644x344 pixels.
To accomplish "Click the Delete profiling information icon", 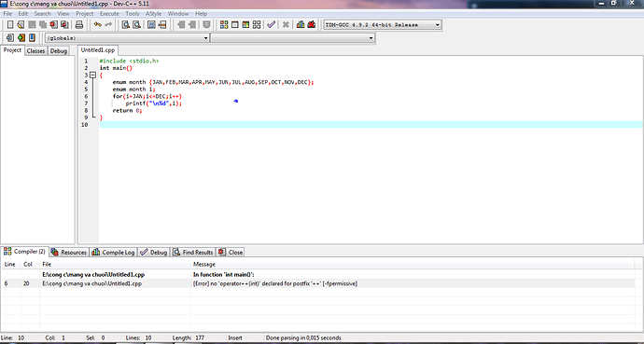I will [x=312, y=24].
